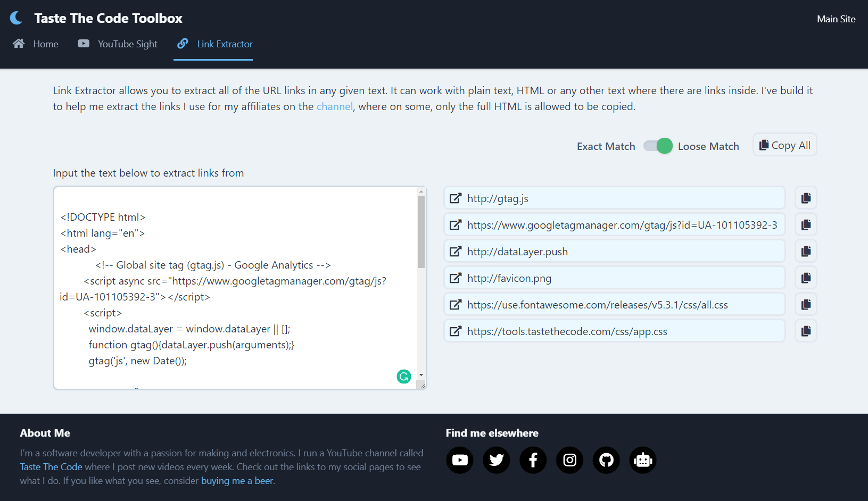Open the Main Site link

[x=836, y=19]
